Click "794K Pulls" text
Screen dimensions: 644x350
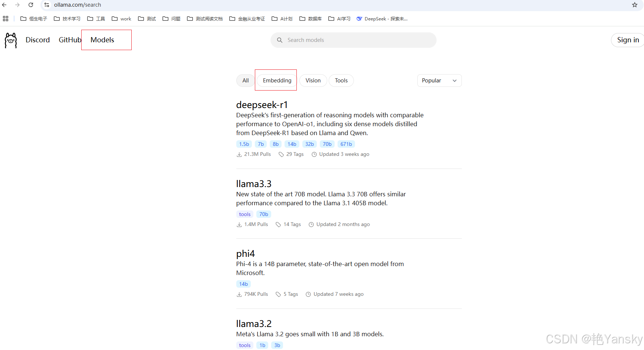256,294
